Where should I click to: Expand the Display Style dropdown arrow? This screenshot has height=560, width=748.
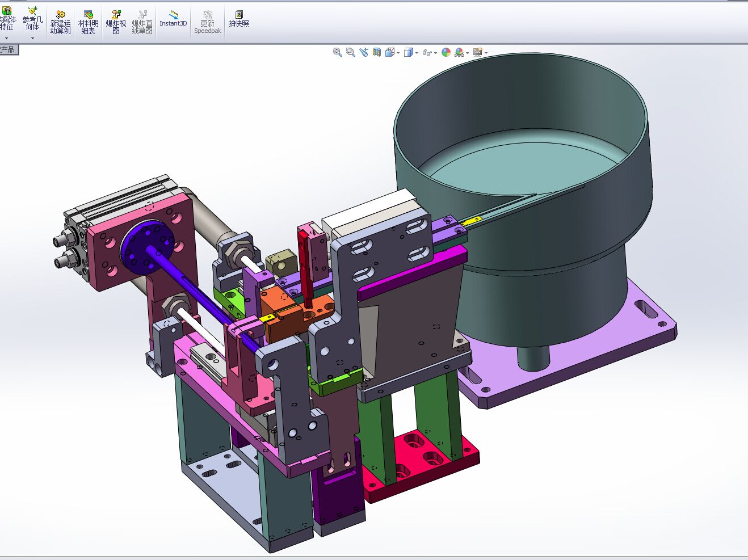coord(417,53)
